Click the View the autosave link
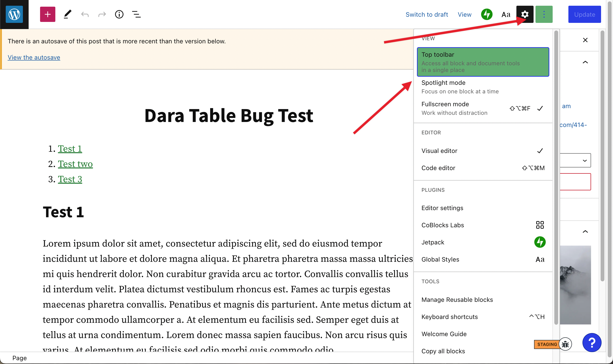The height and width of the screenshot is (364, 613). (x=34, y=57)
